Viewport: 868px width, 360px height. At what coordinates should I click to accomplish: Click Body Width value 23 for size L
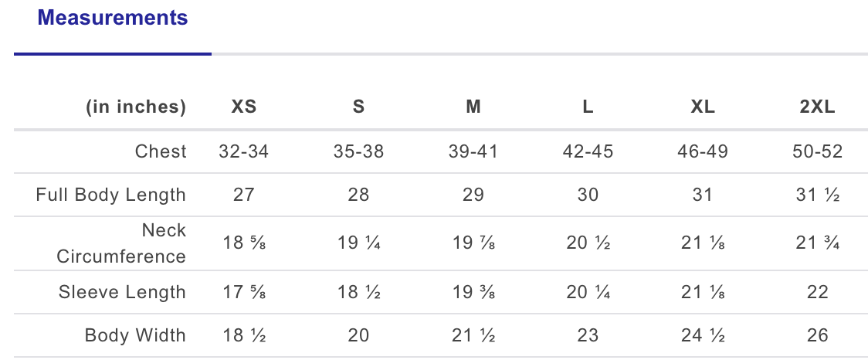tap(588, 335)
